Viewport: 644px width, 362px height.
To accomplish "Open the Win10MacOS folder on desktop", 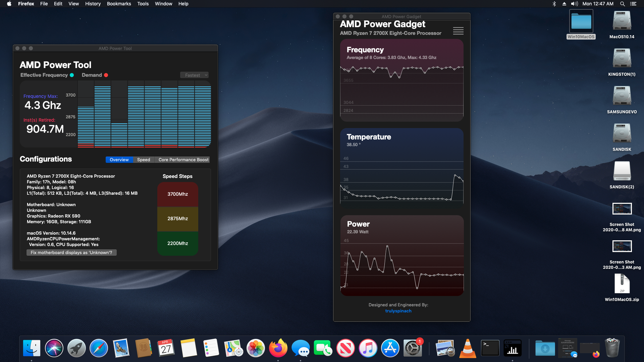I will tap(581, 21).
